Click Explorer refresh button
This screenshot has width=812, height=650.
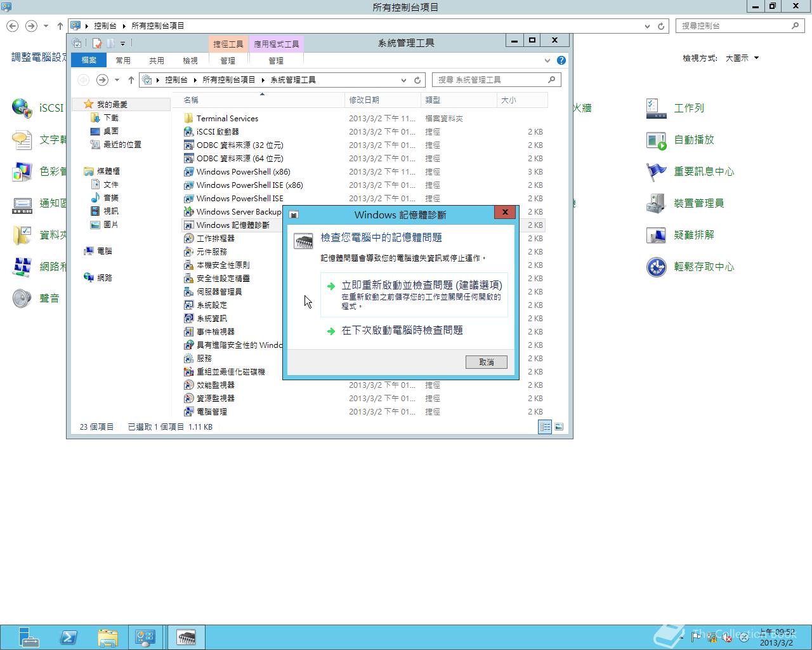[x=417, y=80]
